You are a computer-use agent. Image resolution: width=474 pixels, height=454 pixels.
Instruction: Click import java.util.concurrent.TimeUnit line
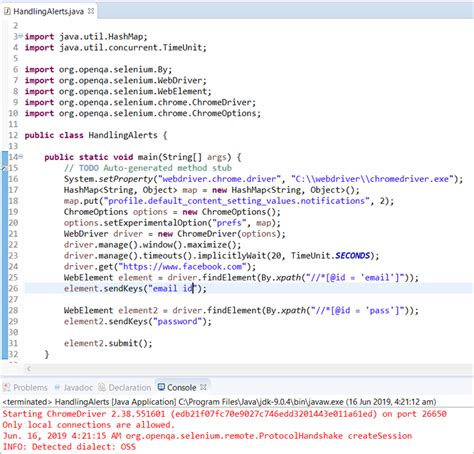pyautogui.click(x=115, y=47)
